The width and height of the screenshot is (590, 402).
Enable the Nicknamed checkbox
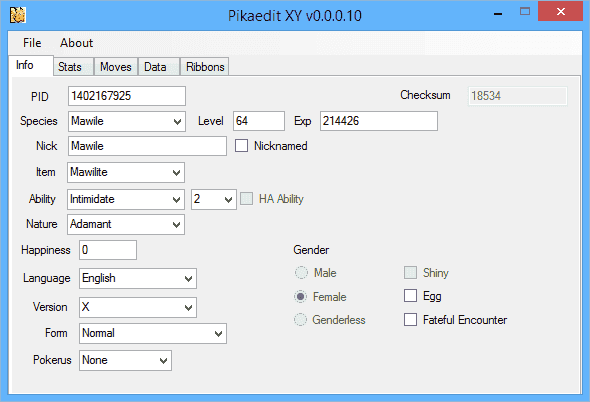pyautogui.click(x=242, y=146)
